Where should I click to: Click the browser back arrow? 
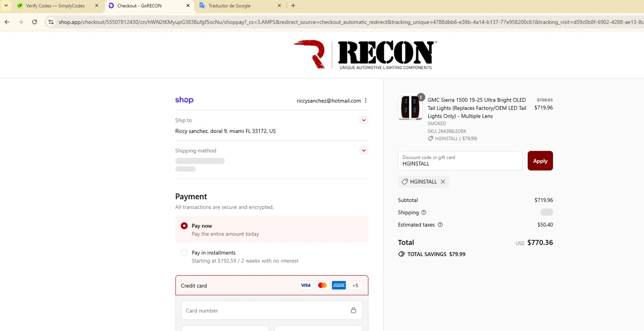(7, 22)
